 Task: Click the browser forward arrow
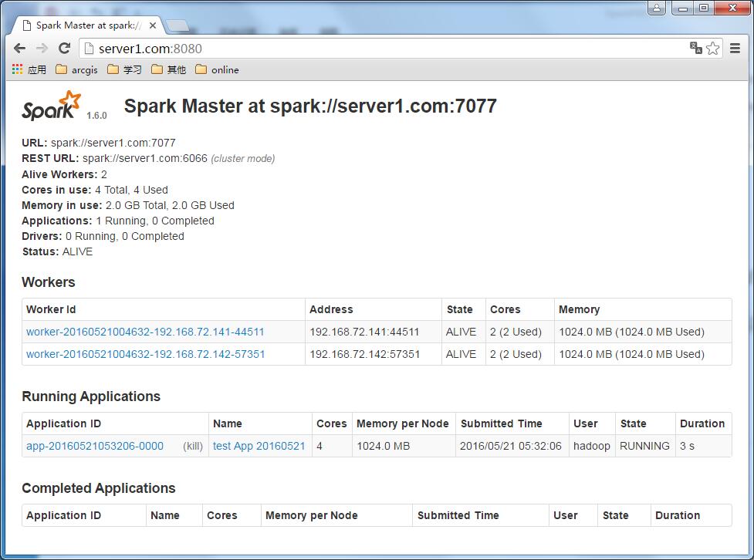(x=42, y=48)
